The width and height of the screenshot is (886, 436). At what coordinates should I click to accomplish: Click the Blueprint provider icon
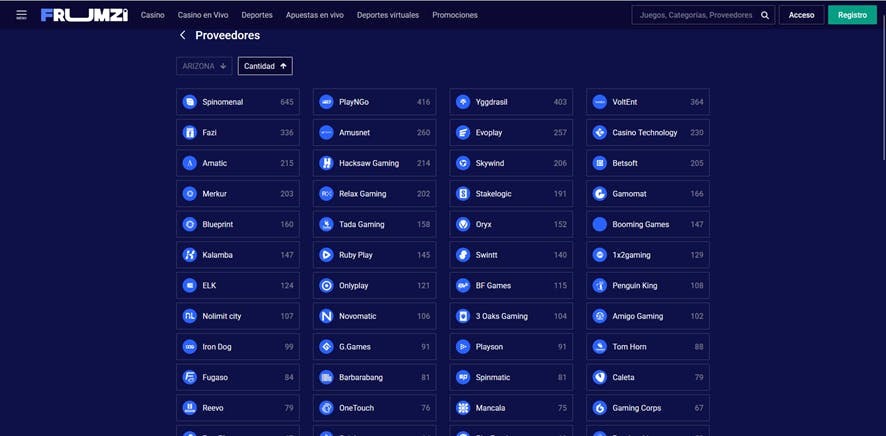[189, 224]
